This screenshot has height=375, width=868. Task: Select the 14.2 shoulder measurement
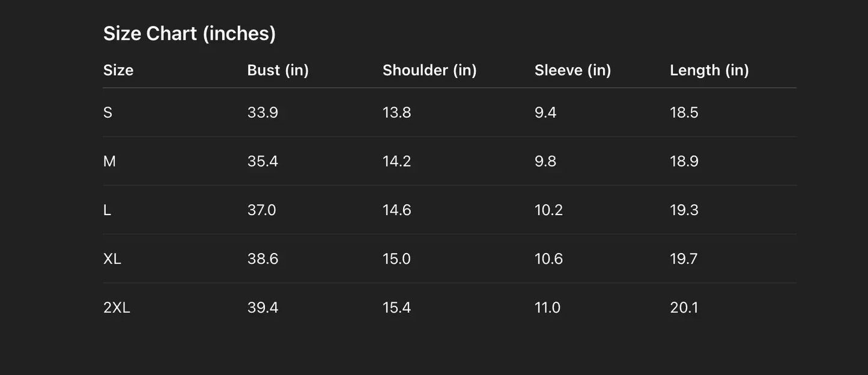point(396,161)
